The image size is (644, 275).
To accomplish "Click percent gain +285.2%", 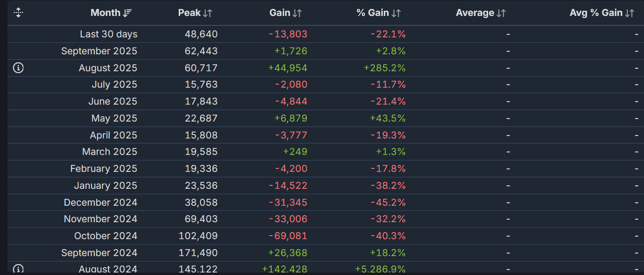I will point(385,68).
